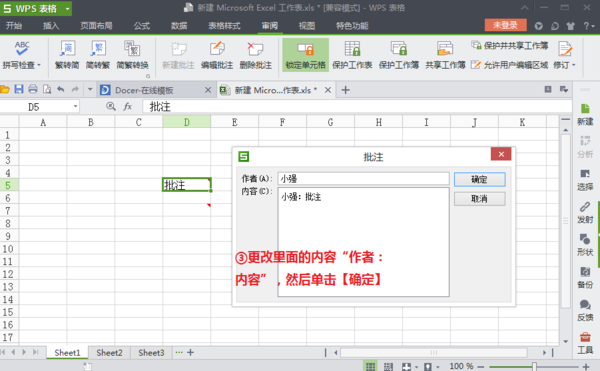Click the fx insert function icon
Viewport: 600px width, 371px height.
pos(127,107)
